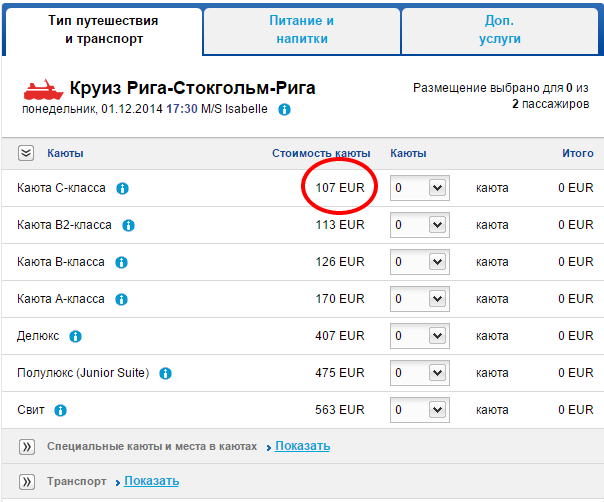Click Показать link for special cabins

[x=302, y=446]
